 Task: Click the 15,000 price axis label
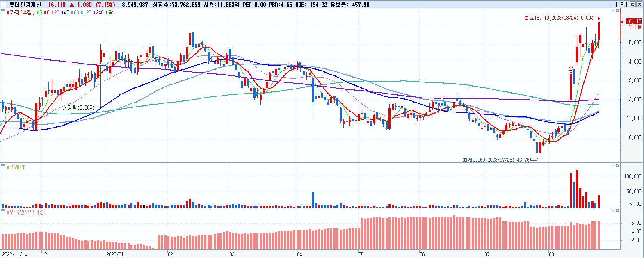pos(634,43)
